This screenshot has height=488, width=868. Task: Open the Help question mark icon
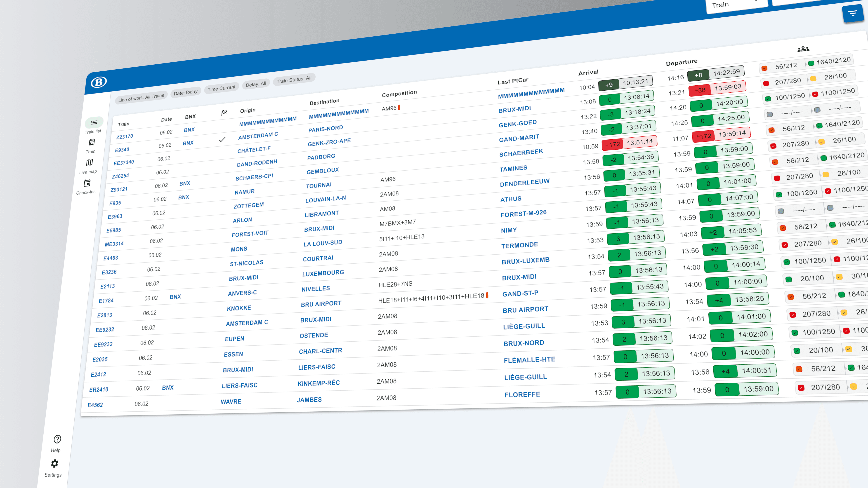pos(57,439)
